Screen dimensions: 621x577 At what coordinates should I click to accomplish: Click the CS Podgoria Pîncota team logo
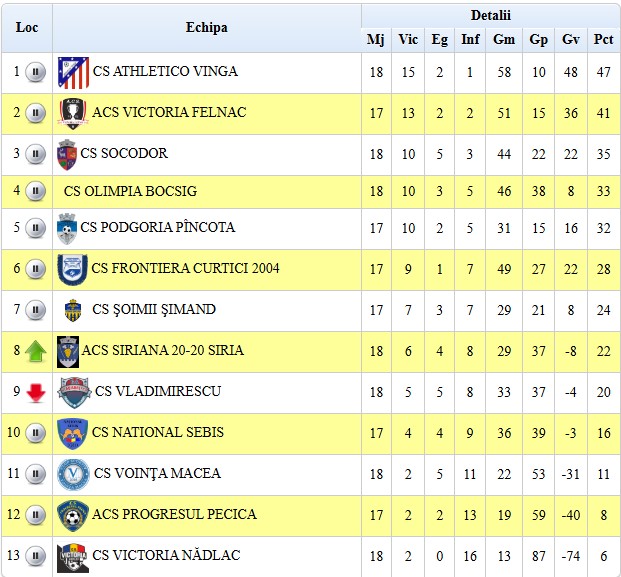(67, 228)
